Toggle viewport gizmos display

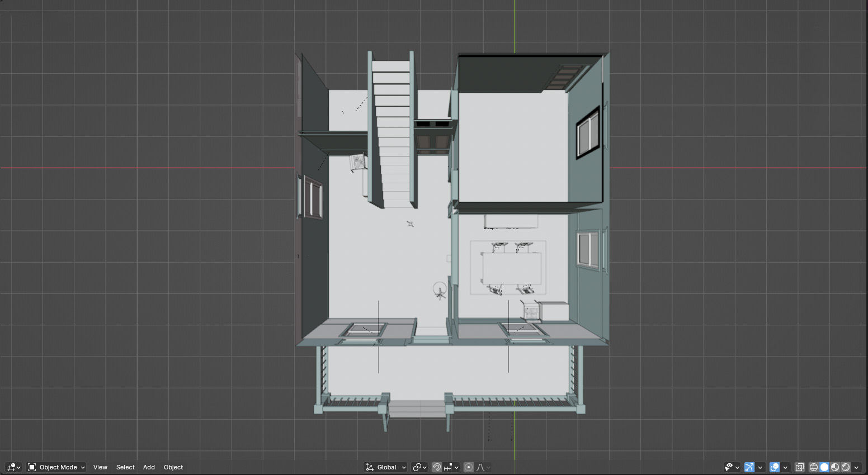[749, 467]
